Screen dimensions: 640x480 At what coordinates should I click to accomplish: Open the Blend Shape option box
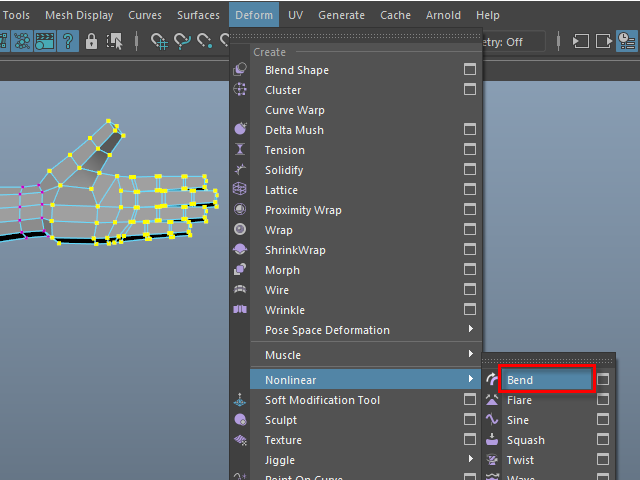[x=470, y=70]
